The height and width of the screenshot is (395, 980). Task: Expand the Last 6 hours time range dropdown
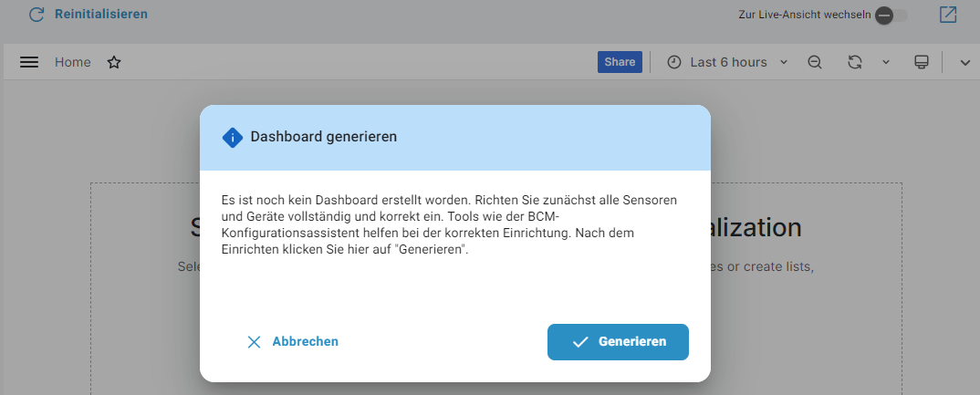[728, 62]
